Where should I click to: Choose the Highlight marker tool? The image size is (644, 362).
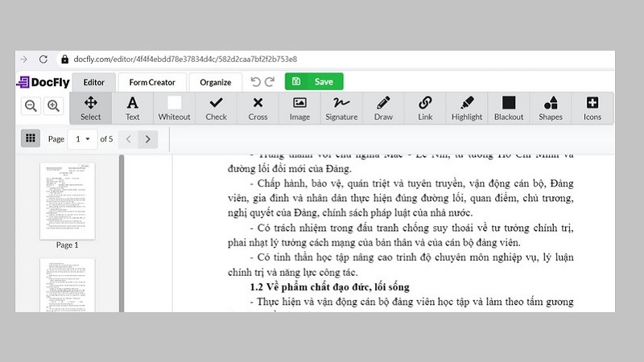[467, 108]
